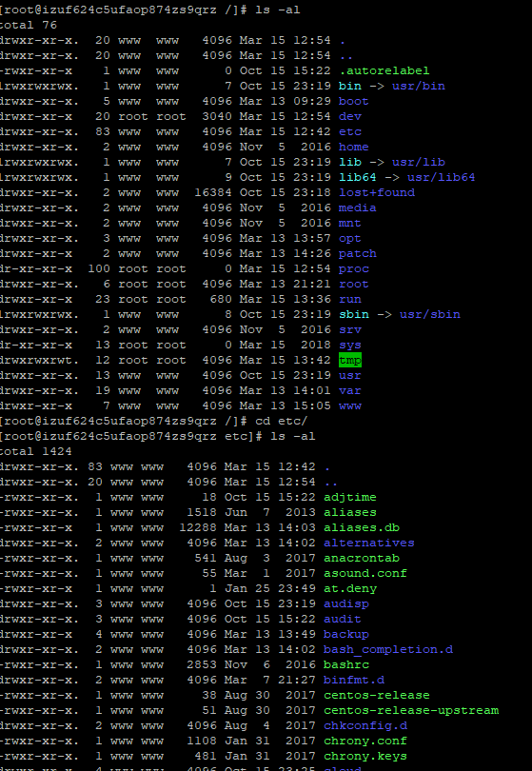The height and width of the screenshot is (771, 532).
Task: Click the chrony.keys filename
Action: pyautogui.click(x=365, y=757)
